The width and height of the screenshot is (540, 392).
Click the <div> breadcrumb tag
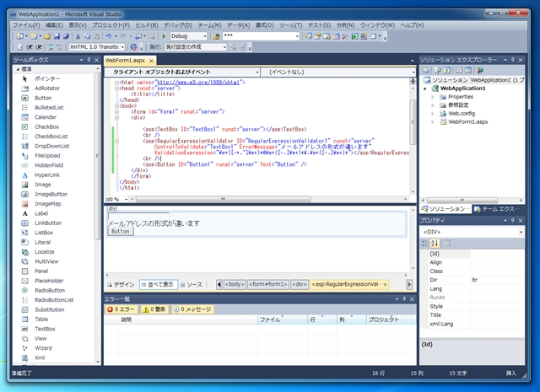pyautogui.click(x=300, y=284)
